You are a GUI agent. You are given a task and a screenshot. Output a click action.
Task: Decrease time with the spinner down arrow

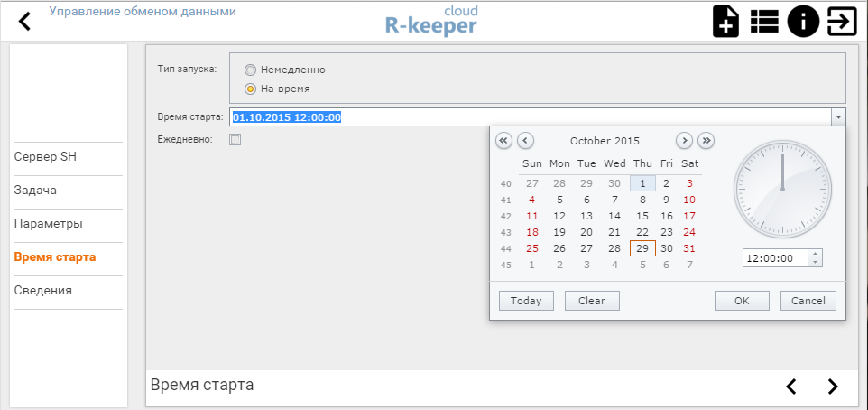click(x=816, y=263)
